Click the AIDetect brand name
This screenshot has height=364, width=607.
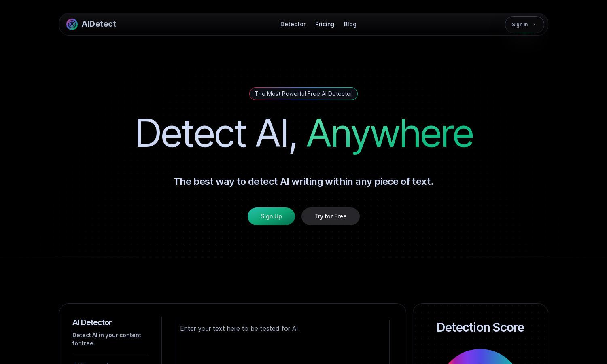(99, 24)
